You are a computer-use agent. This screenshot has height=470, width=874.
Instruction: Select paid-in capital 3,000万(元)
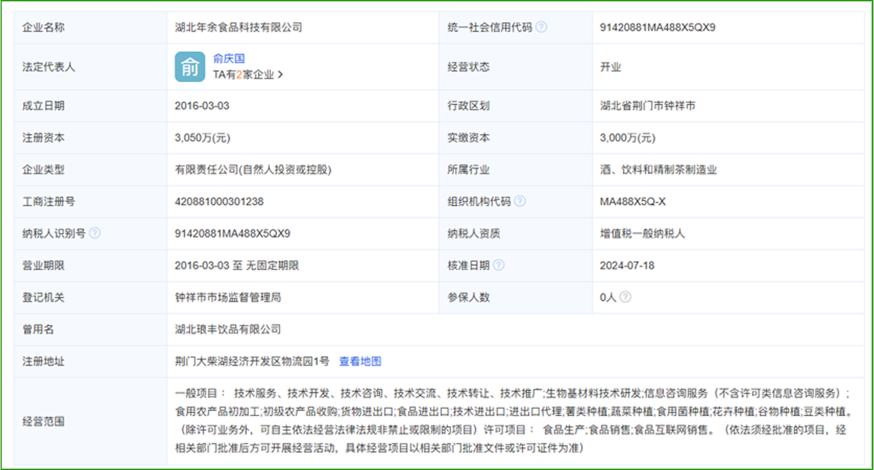click(628, 138)
